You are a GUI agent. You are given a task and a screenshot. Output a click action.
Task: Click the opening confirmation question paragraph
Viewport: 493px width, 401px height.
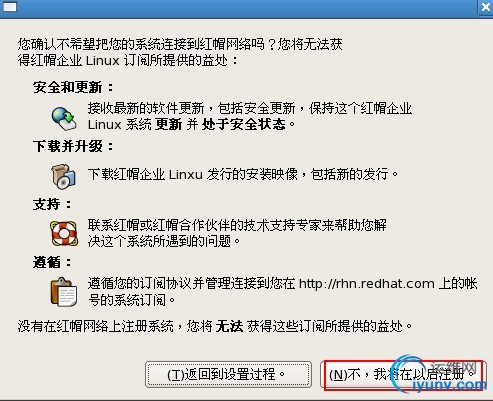[180, 52]
